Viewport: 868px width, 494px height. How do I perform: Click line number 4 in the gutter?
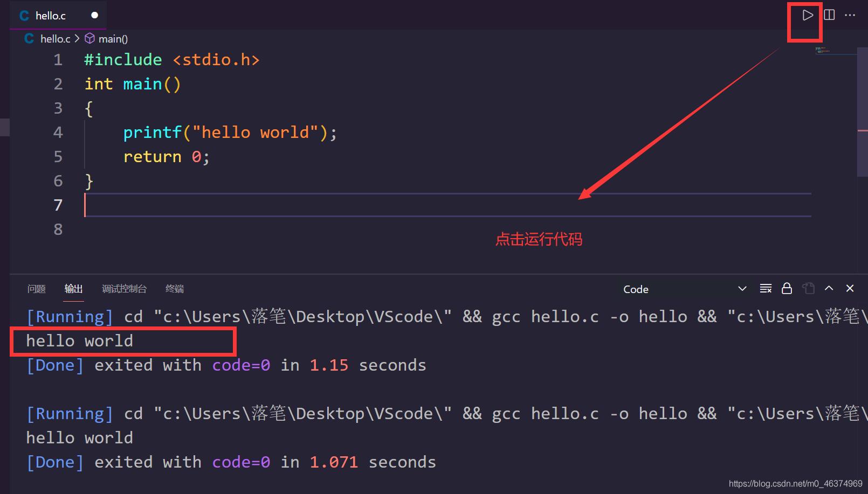58,133
